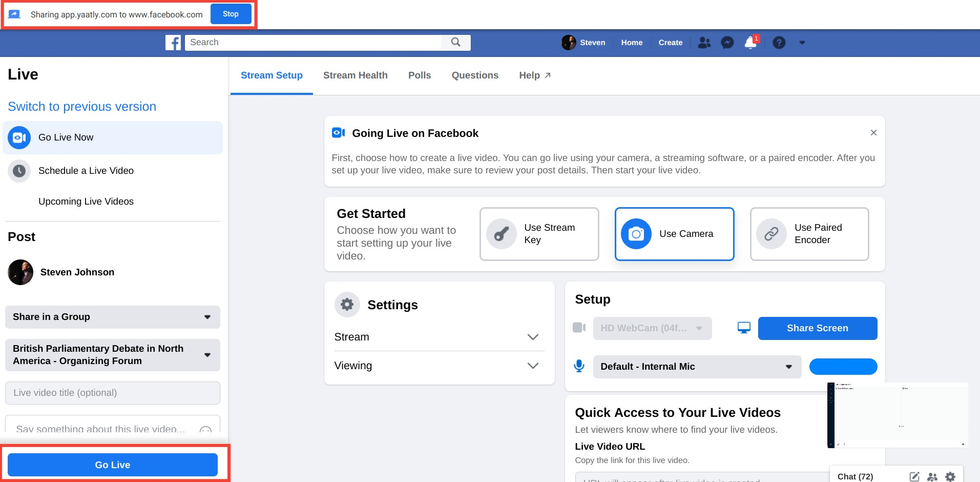Expand the account dropdown arrow in the top bar
Viewport: 980px width, 482px height.
click(802, 43)
